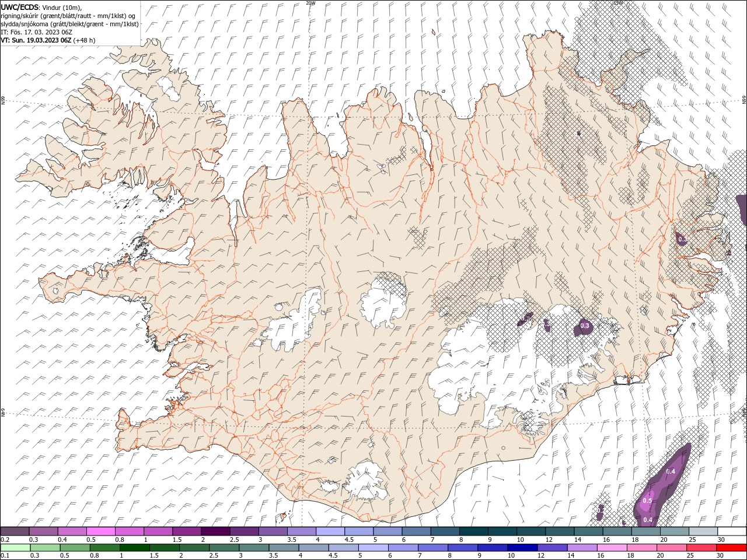Screen dimensions: 747x560
Task: Pick the rain scale 2.5 grey-green swatch
Action: coord(224,548)
